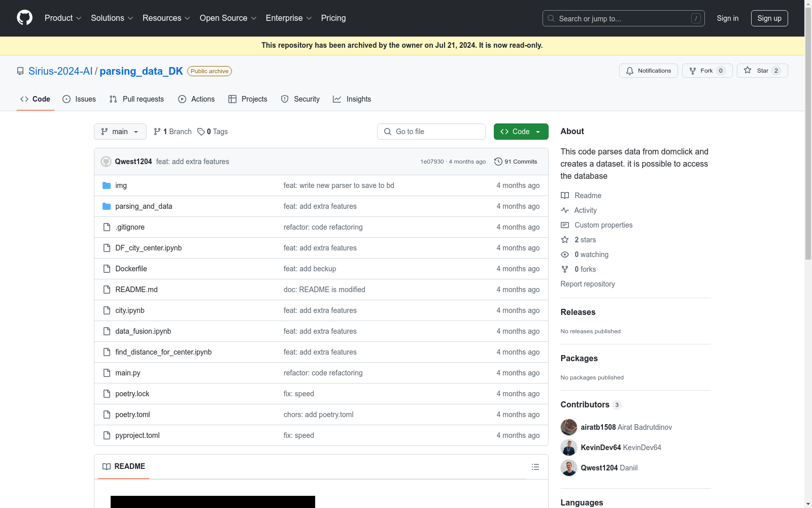Open commit 'feat: add beckup'
The image size is (812, 508).
pos(310,269)
